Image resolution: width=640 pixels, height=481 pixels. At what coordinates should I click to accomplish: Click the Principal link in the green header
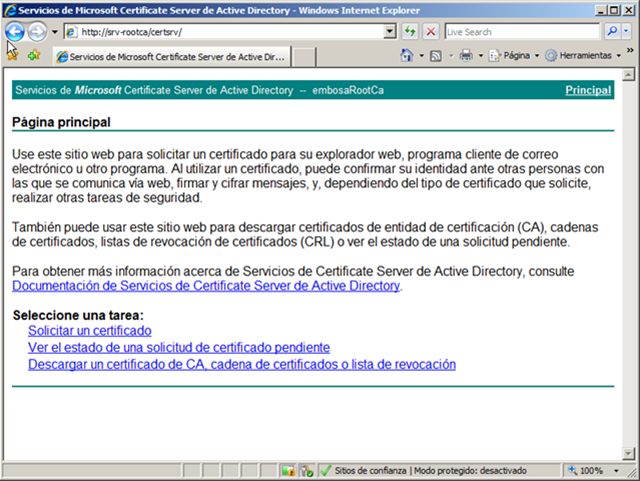pos(587,90)
